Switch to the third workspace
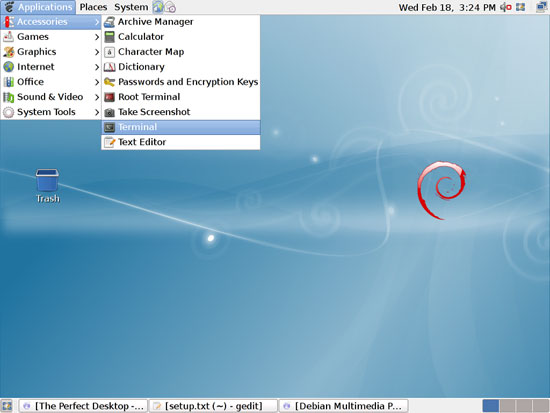 pyautogui.click(x=524, y=406)
